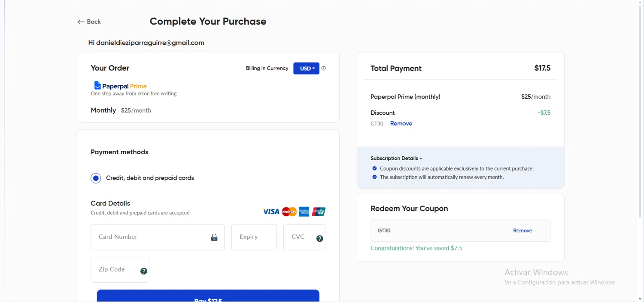Click the 'Redeem Your Coupon' heading

pyautogui.click(x=409, y=209)
